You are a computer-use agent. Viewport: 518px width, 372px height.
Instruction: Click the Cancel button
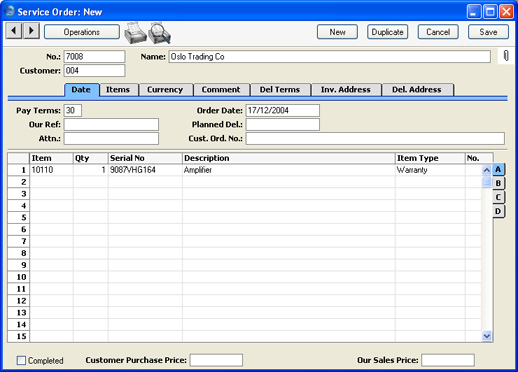[438, 32]
